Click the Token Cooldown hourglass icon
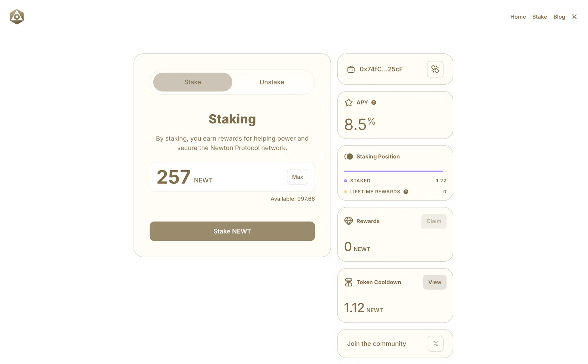Screen dimensions: 588x364 coord(349,282)
